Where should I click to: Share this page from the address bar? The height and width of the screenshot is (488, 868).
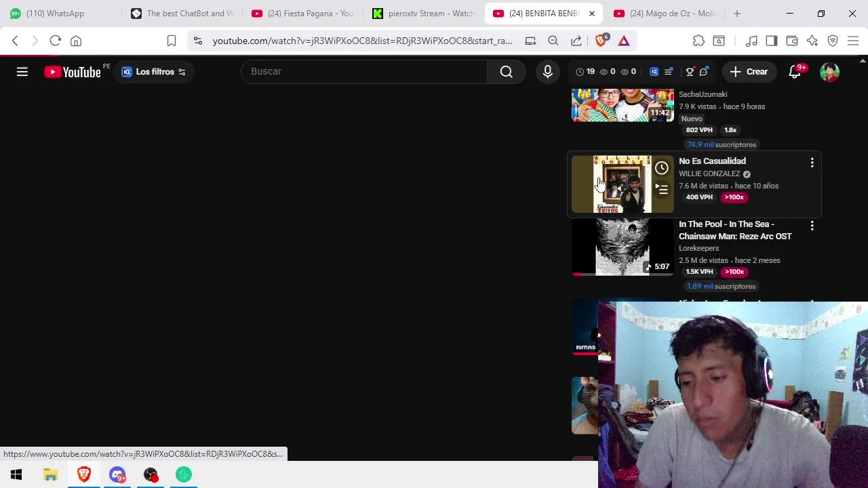(x=576, y=41)
